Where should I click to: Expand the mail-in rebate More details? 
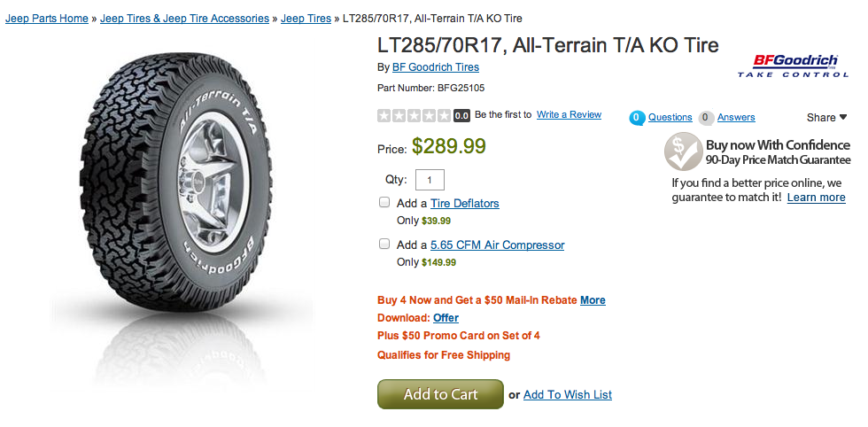(x=593, y=300)
